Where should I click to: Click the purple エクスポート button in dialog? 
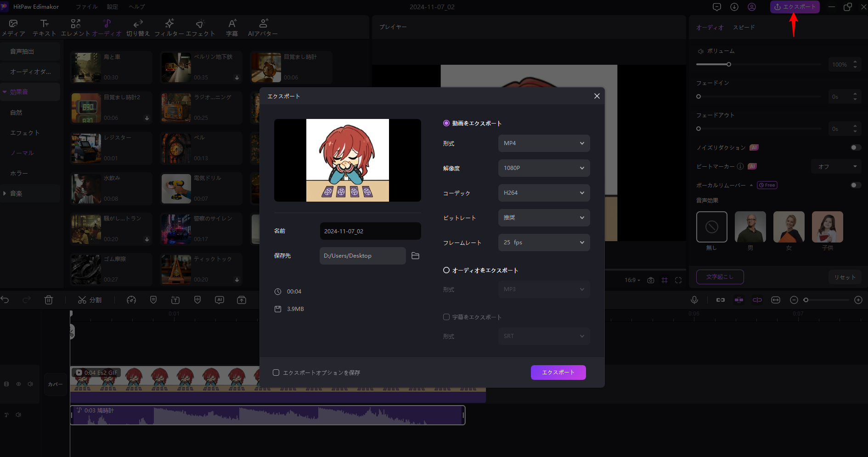point(558,372)
